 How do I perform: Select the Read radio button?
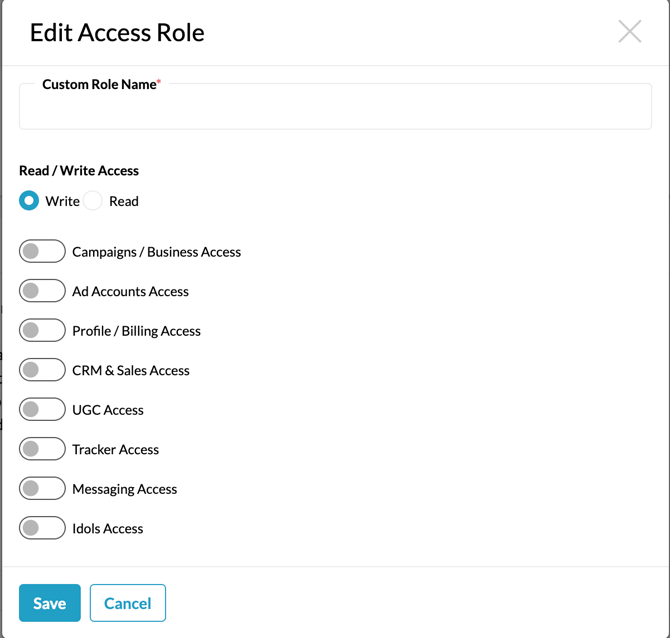pos(93,201)
